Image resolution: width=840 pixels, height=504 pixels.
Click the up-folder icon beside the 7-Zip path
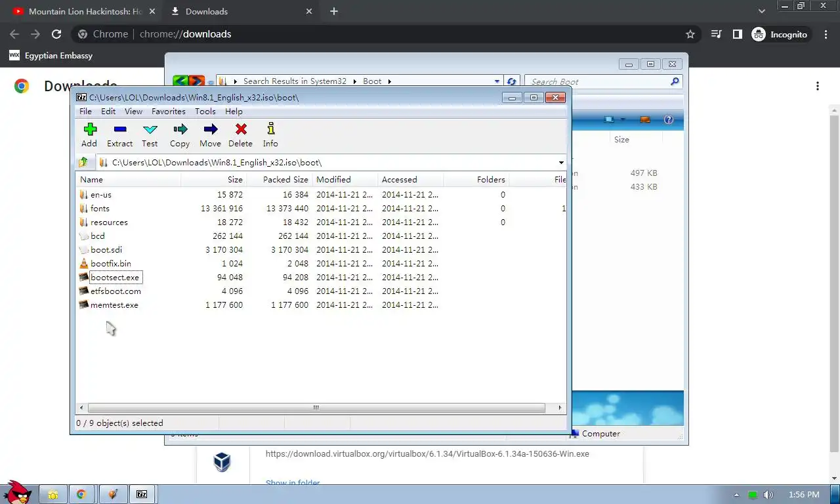[83, 162]
